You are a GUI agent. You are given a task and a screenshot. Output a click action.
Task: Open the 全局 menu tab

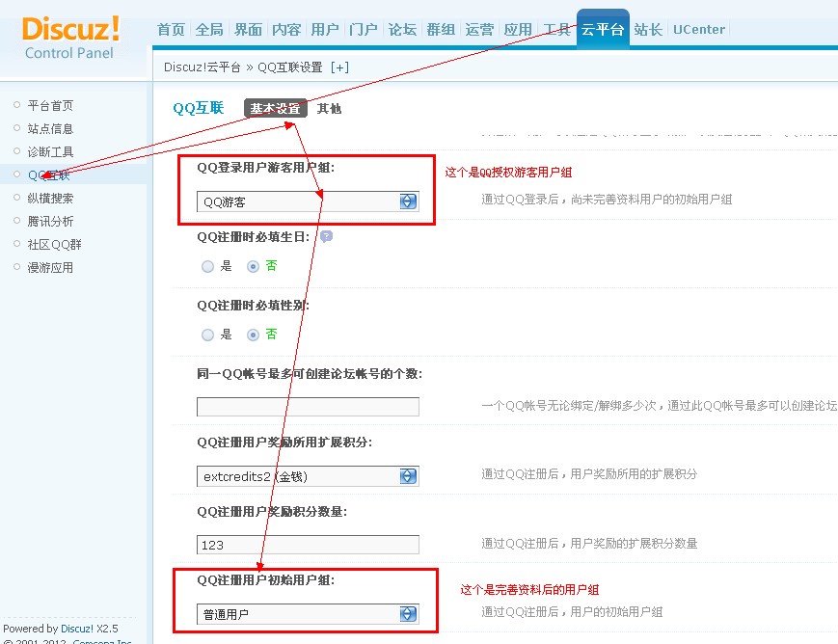click(x=209, y=29)
